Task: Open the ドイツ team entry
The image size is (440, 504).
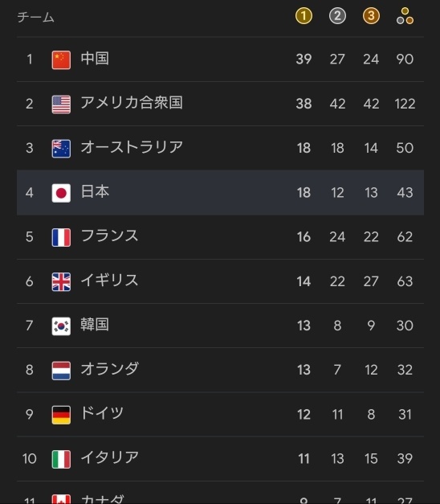Action: click(220, 414)
